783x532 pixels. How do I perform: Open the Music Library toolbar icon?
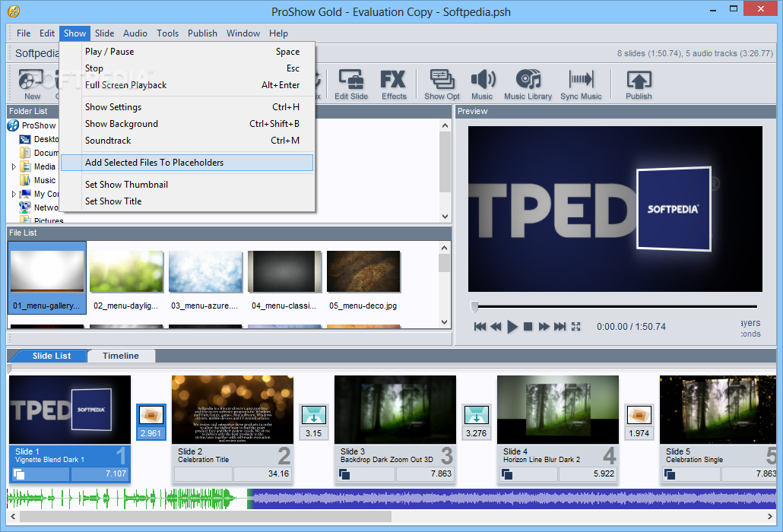(528, 84)
